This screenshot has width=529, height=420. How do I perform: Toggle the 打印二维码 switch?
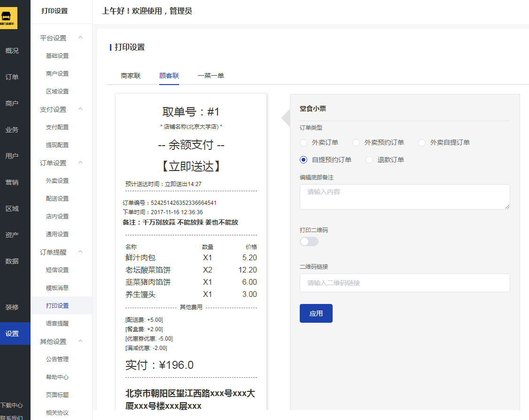[x=309, y=241]
